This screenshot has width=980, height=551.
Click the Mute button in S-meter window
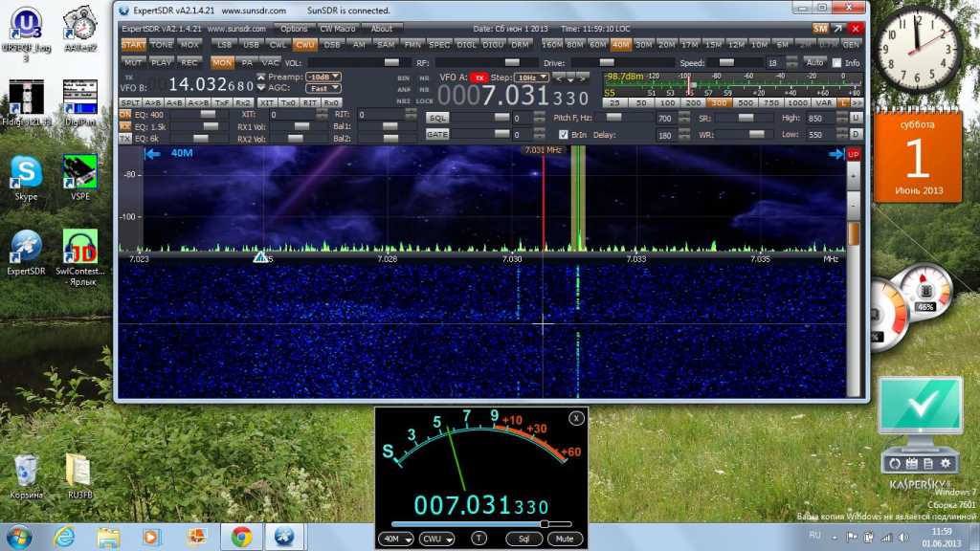[x=565, y=539]
